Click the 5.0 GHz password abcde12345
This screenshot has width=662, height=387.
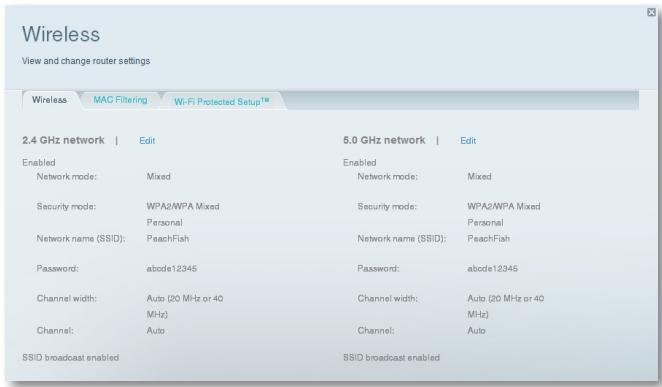tap(492, 268)
